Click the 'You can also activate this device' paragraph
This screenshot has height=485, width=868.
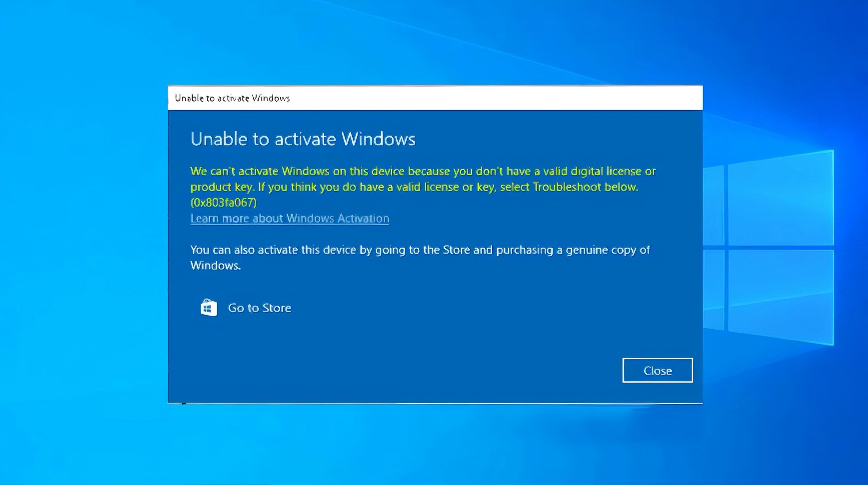tap(420, 257)
